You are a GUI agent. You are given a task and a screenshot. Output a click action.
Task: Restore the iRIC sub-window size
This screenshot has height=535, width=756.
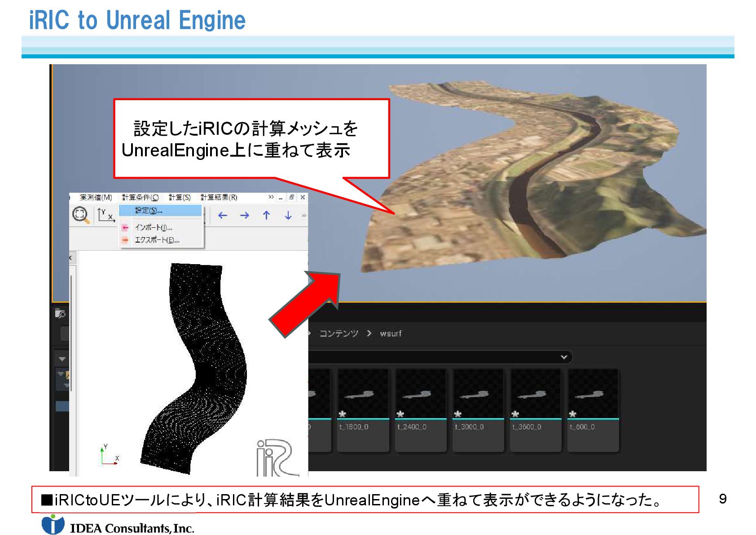(291, 197)
